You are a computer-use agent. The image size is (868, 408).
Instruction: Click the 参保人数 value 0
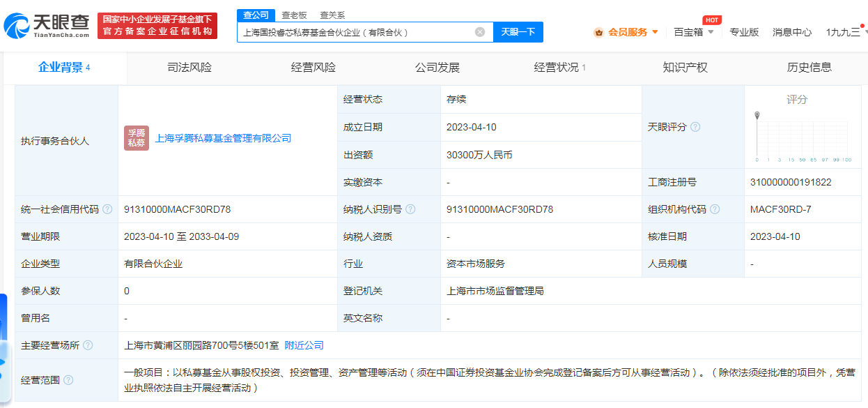coord(127,291)
